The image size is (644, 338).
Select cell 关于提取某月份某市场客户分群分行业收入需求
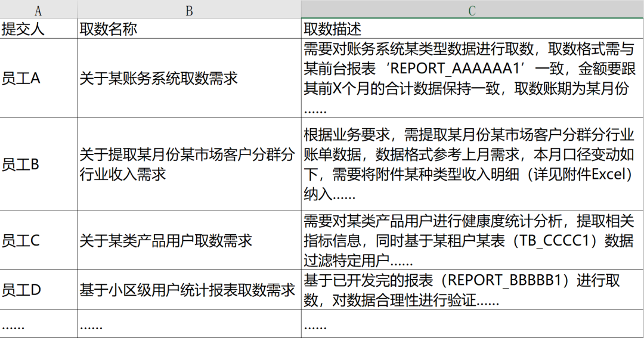(x=189, y=165)
